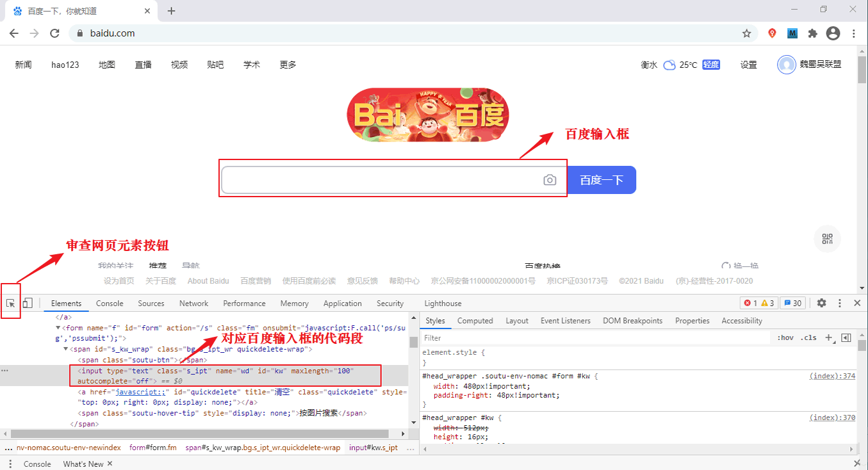Click New Style Rule plus icon
868x470 pixels.
coord(829,337)
